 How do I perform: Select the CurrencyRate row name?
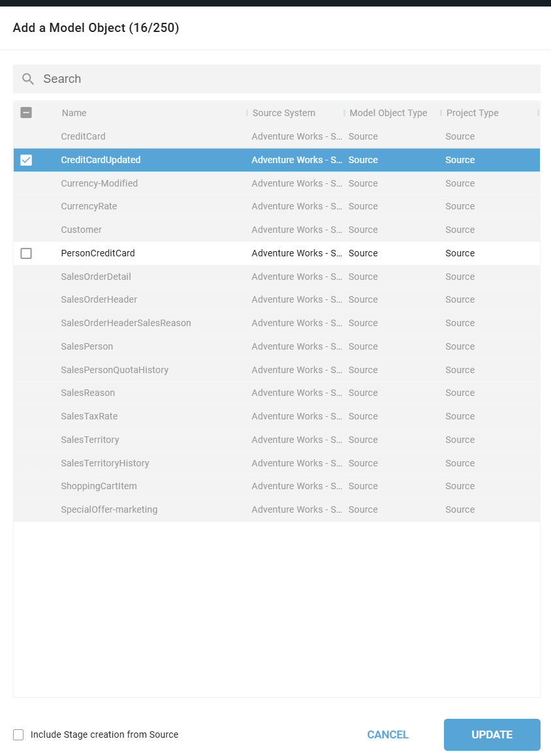tap(89, 206)
